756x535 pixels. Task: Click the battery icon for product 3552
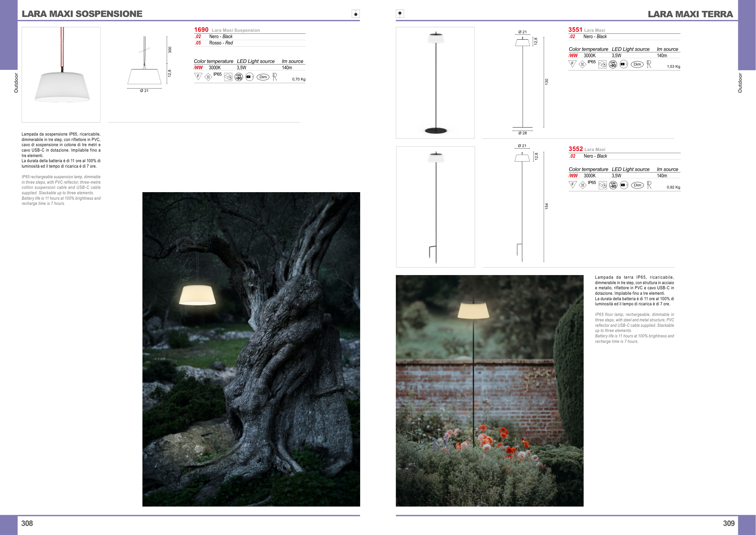pyautogui.click(x=624, y=185)
